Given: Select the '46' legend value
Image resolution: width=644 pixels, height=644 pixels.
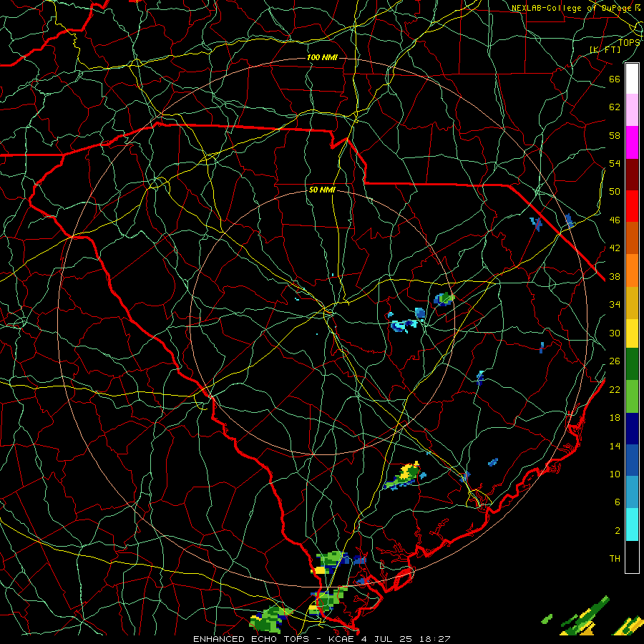Looking at the screenshot, I should (615, 220).
